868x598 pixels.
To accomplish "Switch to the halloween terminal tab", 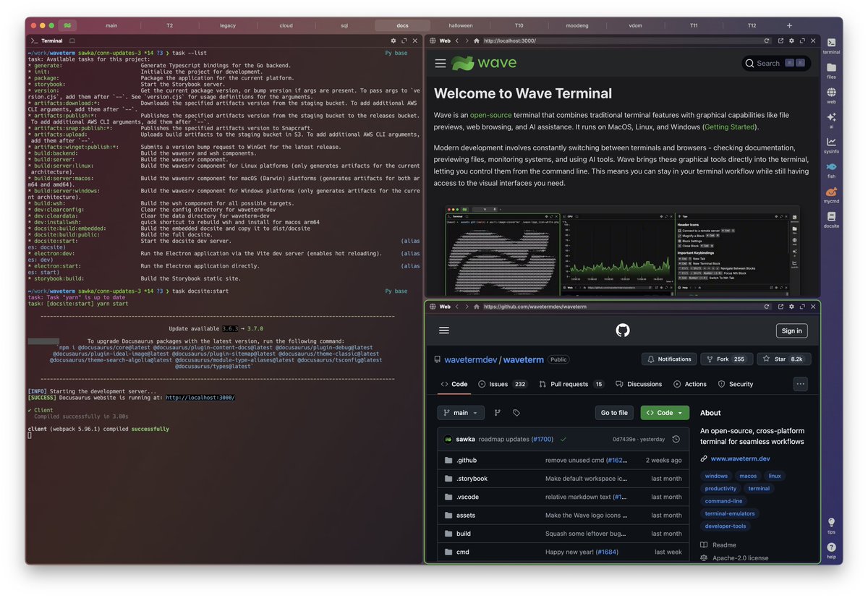I will [461, 25].
